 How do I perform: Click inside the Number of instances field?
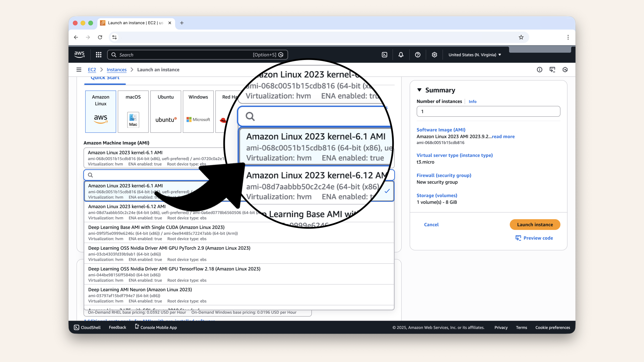click(488, 111)
